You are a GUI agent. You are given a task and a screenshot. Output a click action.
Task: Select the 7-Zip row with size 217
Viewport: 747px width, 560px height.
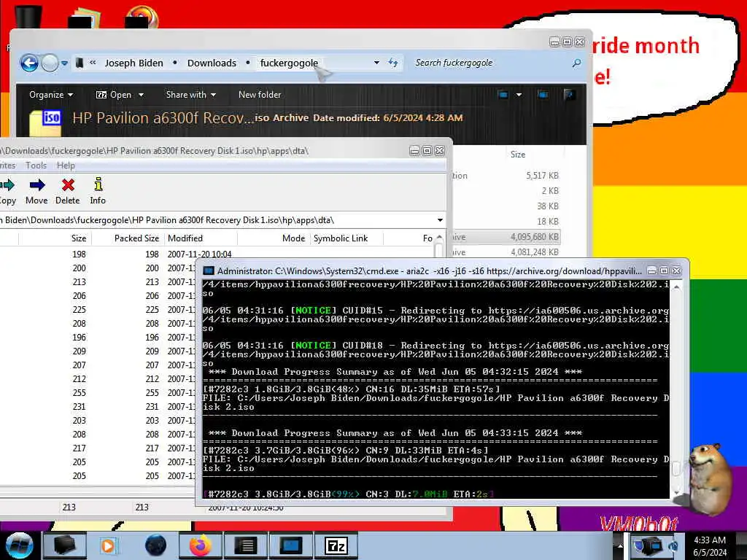[x=98, y=448]
